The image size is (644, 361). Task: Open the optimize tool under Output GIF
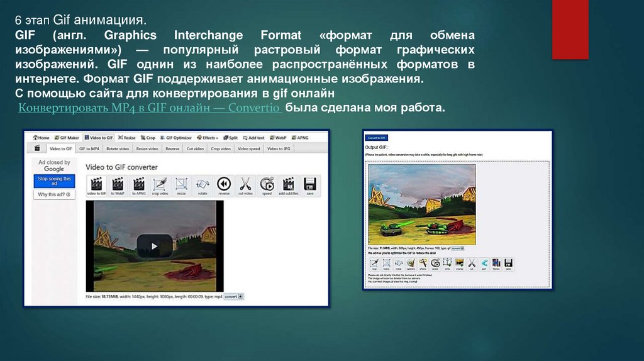tap(411, 264)
